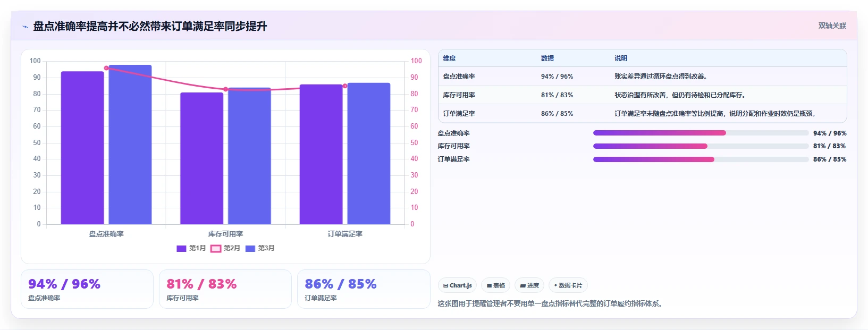Click the 86% / 85% progress bar value
Screen dimensions: 868x330
coord(830,159)
